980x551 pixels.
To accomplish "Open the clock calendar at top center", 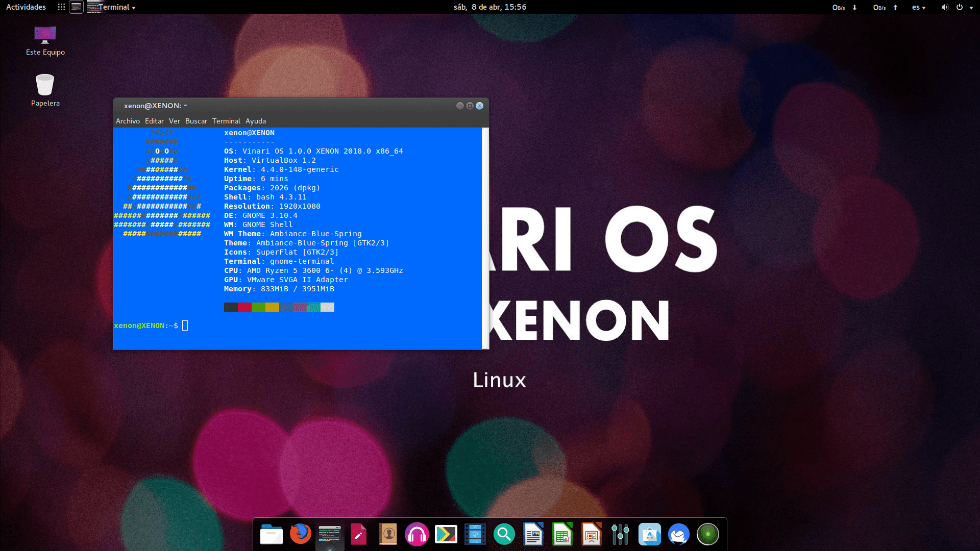I will click(x=490, y=7).
